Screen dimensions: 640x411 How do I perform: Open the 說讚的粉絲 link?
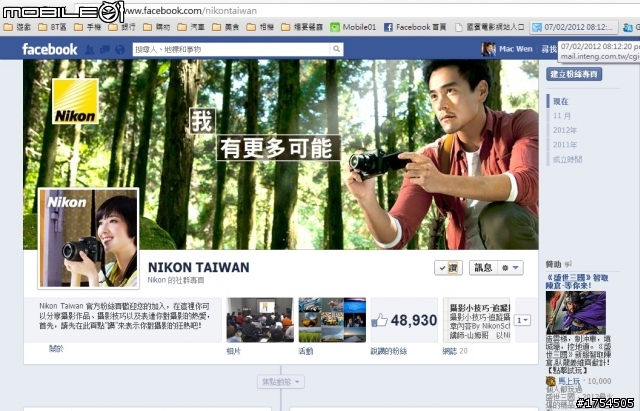[x=389, y=351]
